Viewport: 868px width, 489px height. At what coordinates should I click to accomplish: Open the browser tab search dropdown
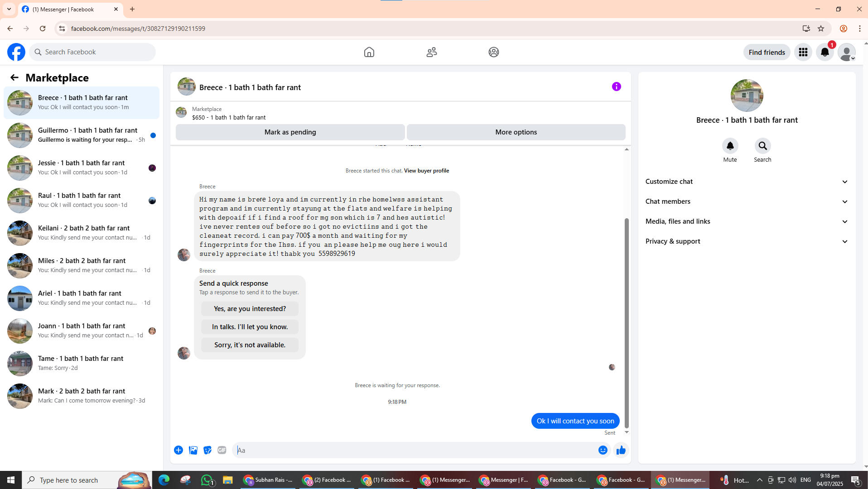9,9
